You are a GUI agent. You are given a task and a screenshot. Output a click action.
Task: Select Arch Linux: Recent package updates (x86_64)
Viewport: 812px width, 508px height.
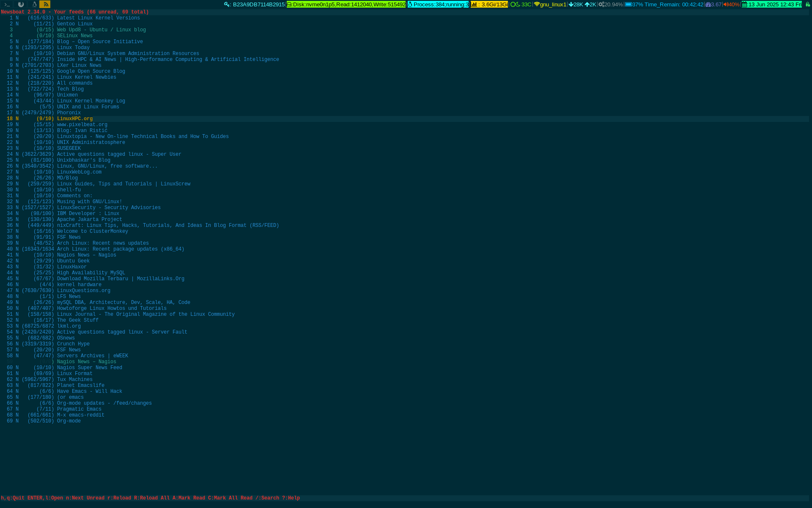click(121, 249)
